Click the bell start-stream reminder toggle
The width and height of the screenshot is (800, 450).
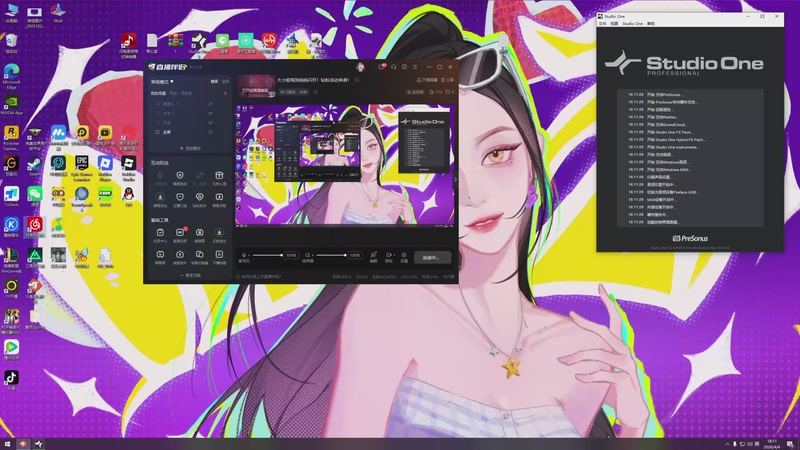click(427, 80)
